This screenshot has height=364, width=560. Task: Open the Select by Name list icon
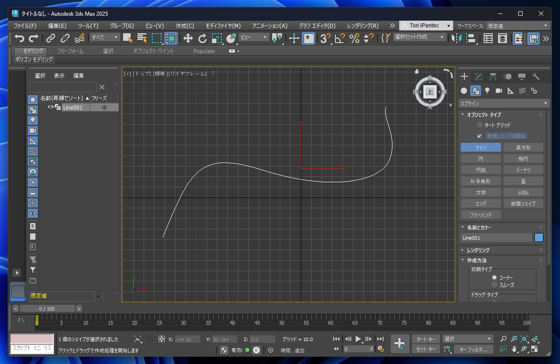142,38
